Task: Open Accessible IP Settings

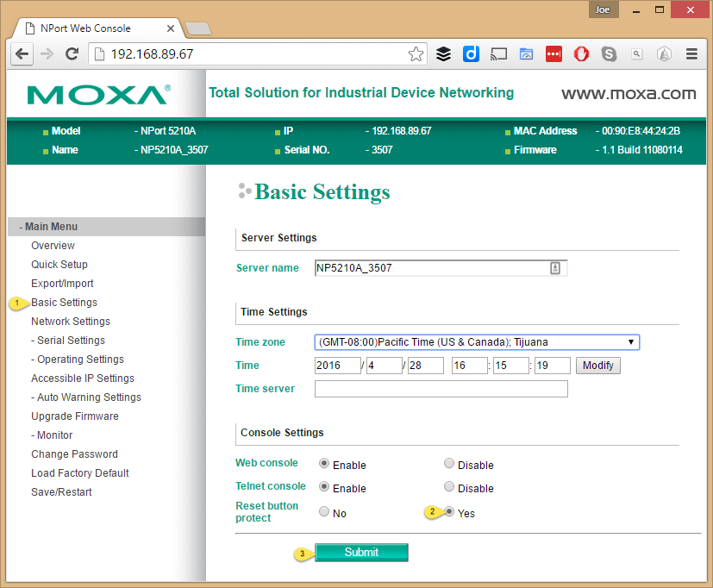Action: (x=83, y=378)
